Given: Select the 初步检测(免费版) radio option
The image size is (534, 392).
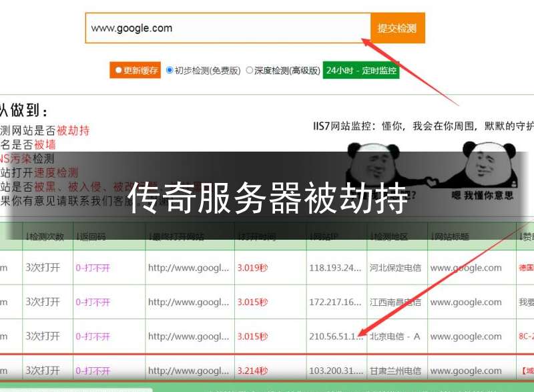Looking at the screenshot, I should (x=170, y=70).
